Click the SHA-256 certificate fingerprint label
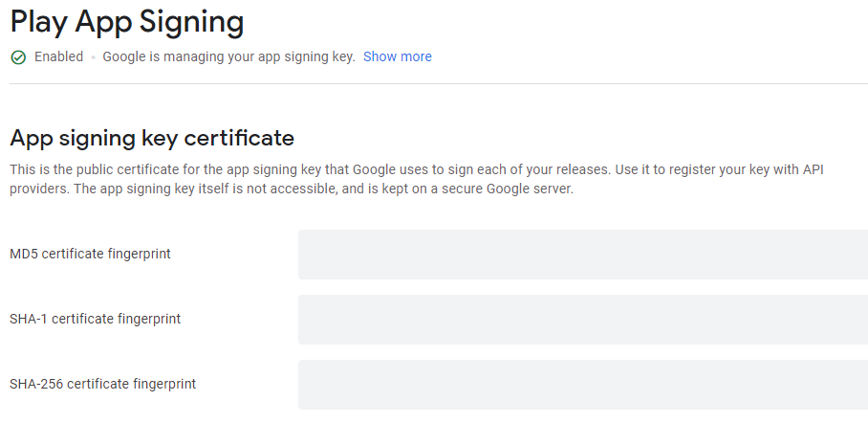The height and width of the screenshot is (423, 868). (102, 384)
